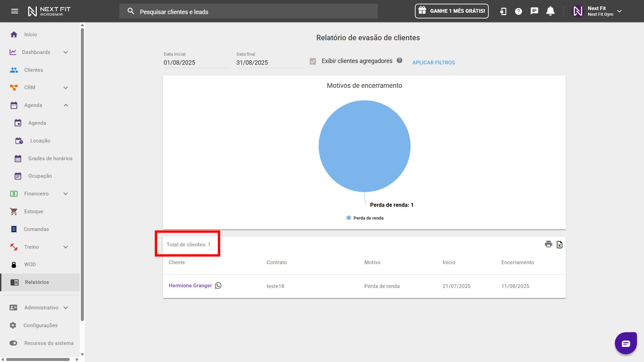Image resolution: width=644 pixels, height=362 pixels.
Task: Open the floating chat support widget
Action: 626,343
